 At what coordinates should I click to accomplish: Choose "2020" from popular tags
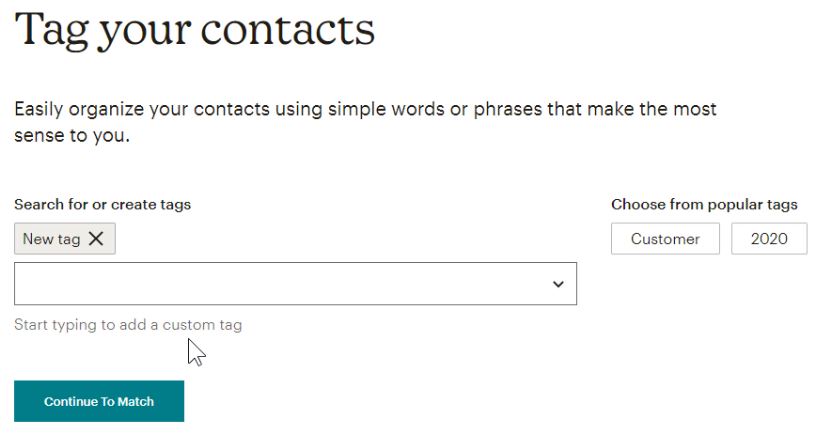(x=769, y=239)
